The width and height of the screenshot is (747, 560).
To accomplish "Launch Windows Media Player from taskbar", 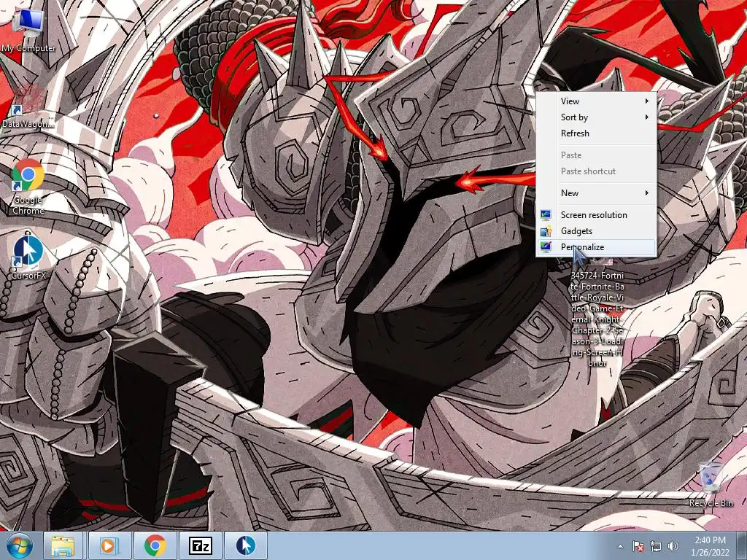I will 109,545.
